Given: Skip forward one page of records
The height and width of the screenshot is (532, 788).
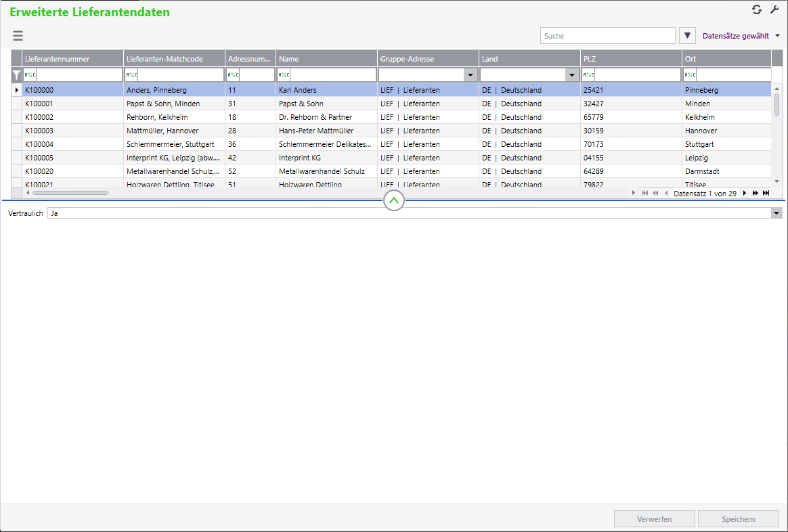Looking at the screenshot, I should click(x=756, y=193).
